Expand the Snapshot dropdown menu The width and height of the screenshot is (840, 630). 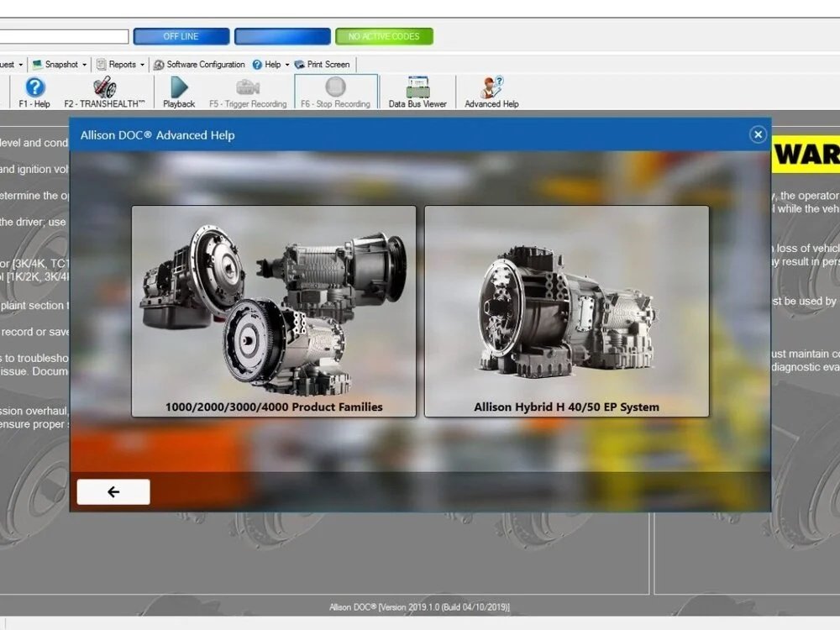coord(60,65)
